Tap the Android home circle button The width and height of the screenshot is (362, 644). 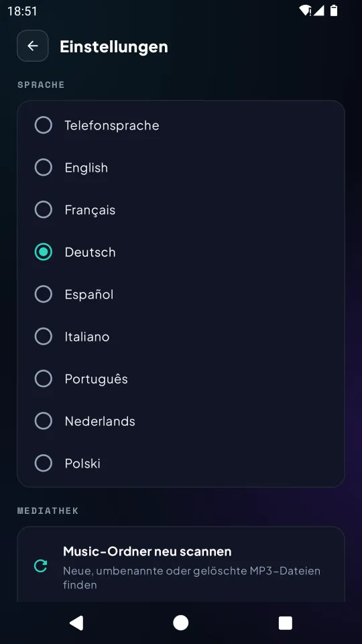(x=180, y=623)
